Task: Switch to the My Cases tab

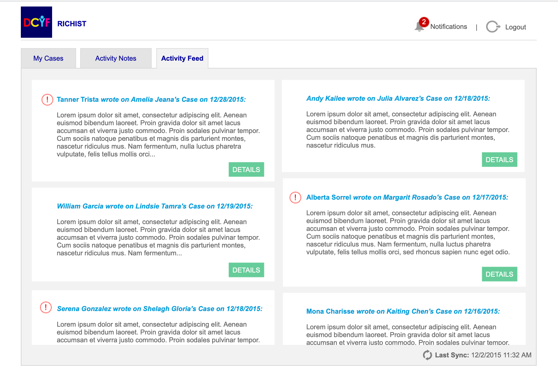Action: pyautogui.click(x=48, y=58)
